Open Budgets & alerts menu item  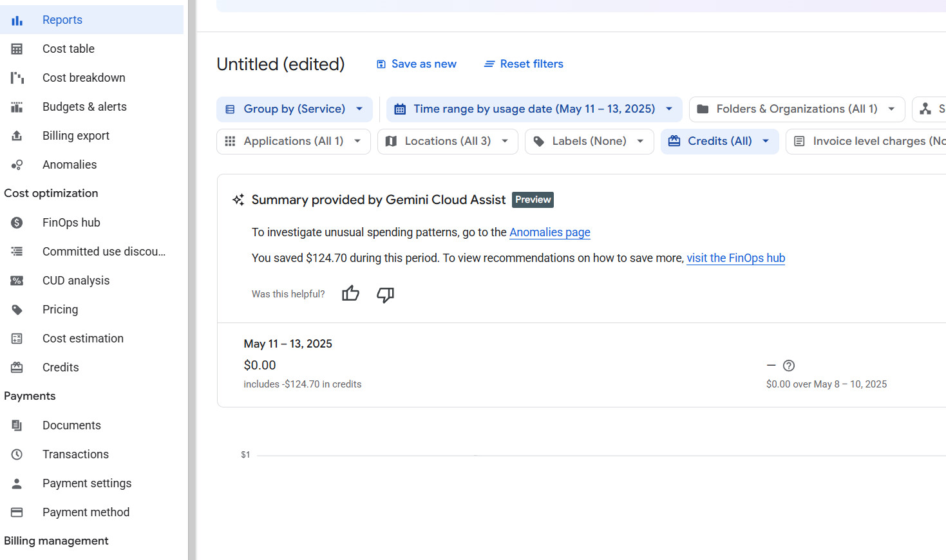click(84, 107)
